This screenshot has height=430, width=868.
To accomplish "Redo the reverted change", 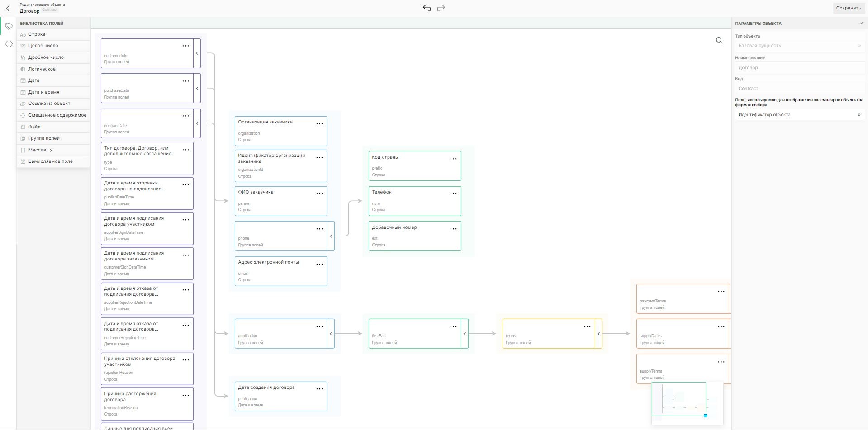I will (441, 8).
